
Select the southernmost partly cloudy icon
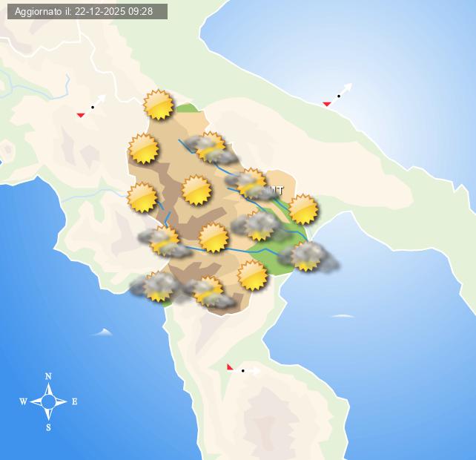208,292
